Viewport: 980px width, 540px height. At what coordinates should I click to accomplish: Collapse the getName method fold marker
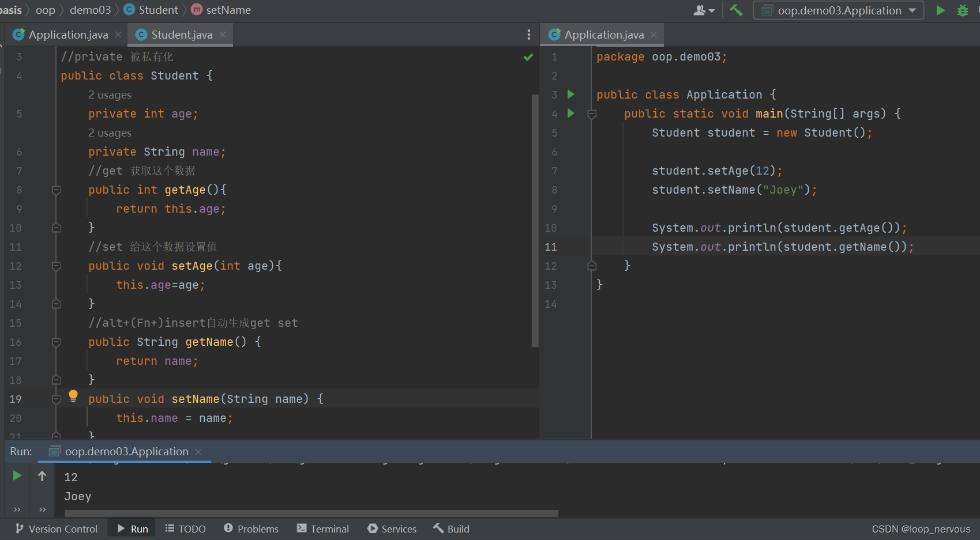click(56, 342)
